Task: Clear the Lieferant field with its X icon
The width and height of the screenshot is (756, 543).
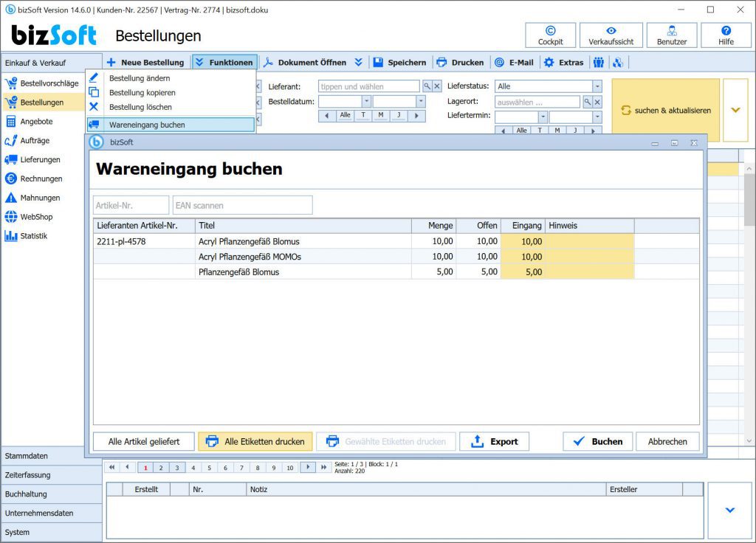Action: [437, 86]
